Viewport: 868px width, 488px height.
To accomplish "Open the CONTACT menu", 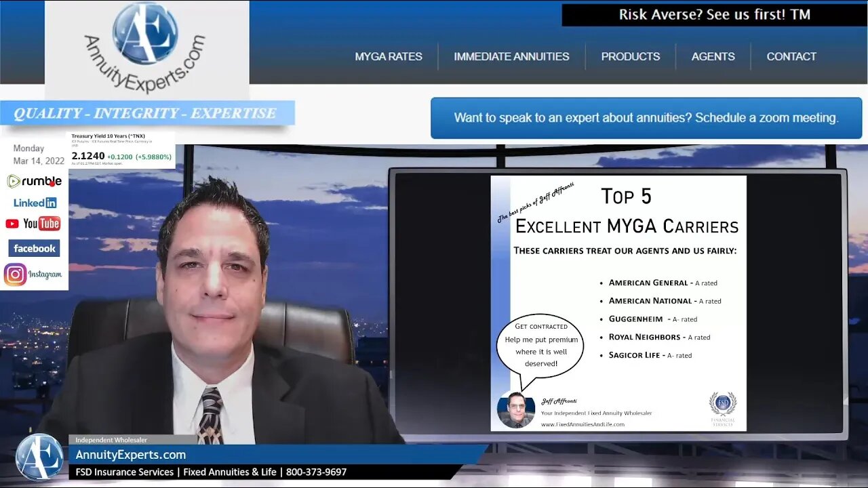I will click(791, 56).
